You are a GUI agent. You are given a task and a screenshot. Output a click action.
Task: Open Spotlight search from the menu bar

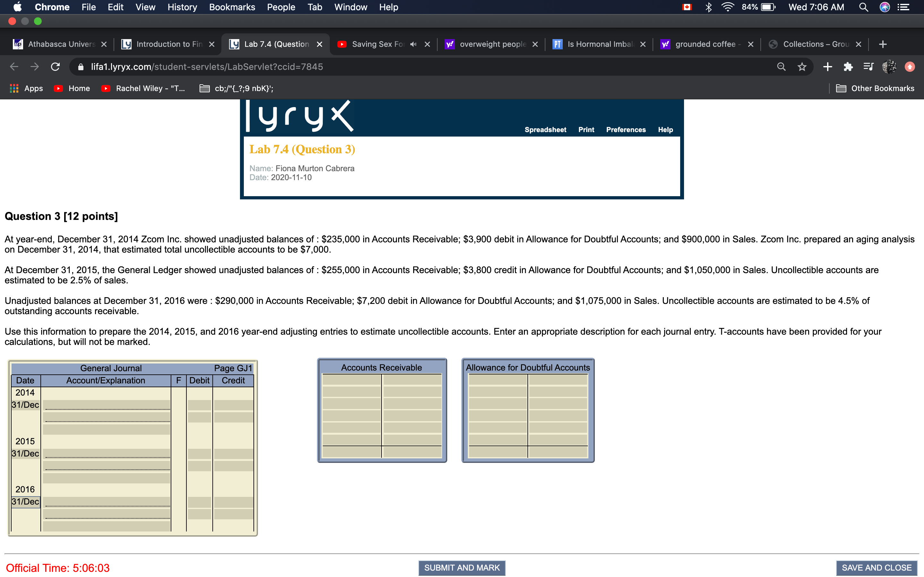(x=864, y=7)
